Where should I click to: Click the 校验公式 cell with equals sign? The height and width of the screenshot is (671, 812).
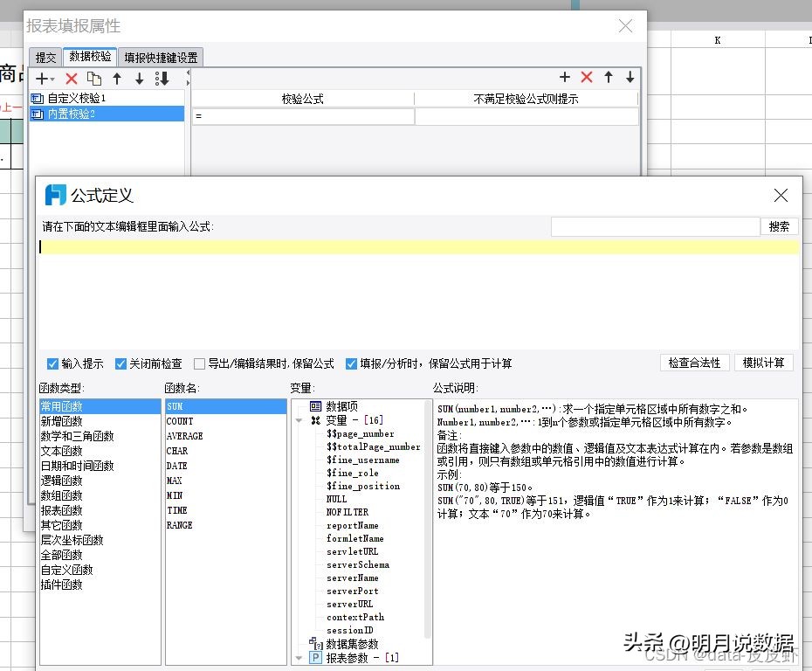click(x=303, y=116)
